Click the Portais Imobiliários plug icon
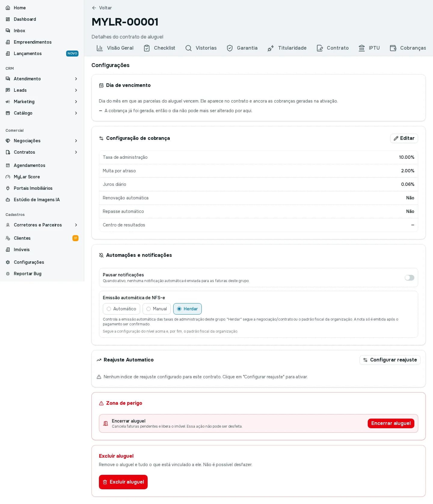Viewport: 433px width, 504px height. pos(8,188)
